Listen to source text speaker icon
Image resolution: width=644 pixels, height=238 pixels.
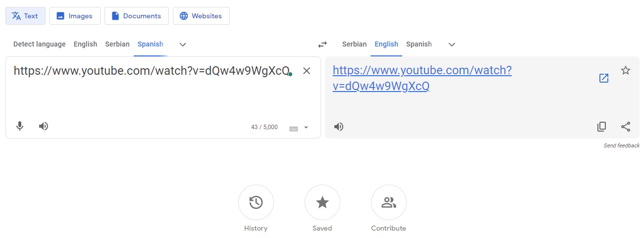[44, 126]
